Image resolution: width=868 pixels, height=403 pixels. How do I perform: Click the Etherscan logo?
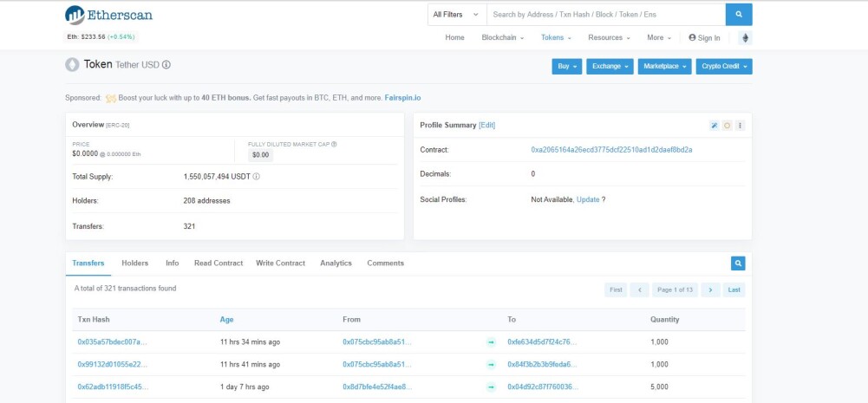[108, 15]
